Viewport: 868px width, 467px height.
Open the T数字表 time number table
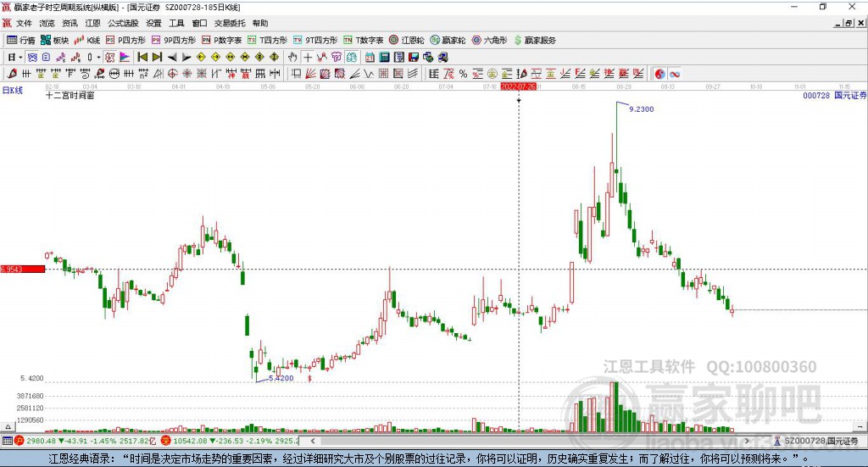click(363, 41)
